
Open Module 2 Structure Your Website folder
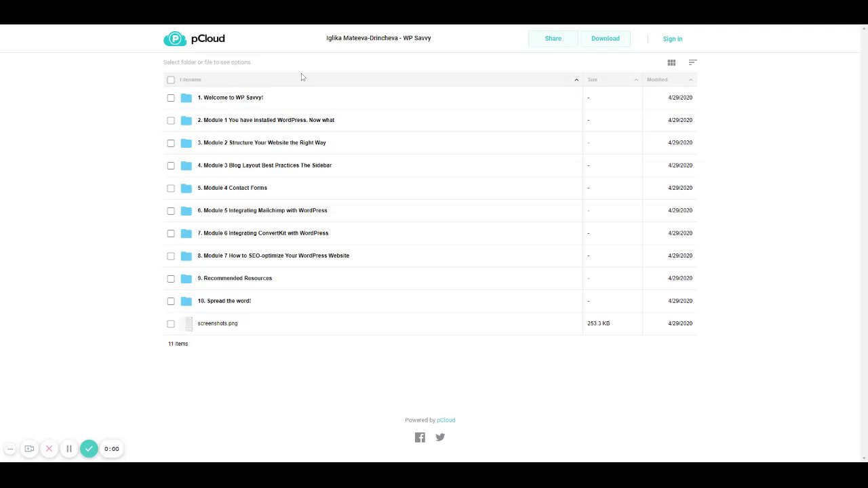click(262, 143)
